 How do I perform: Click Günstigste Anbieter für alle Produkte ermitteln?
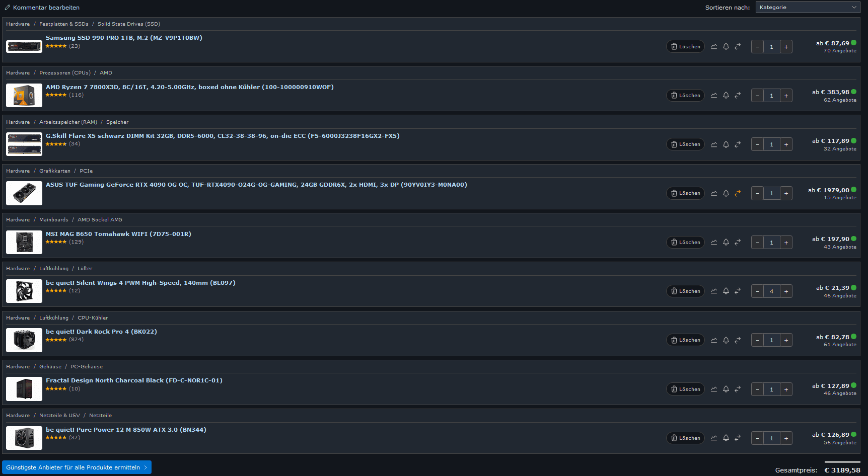click(x=77, y=467)
